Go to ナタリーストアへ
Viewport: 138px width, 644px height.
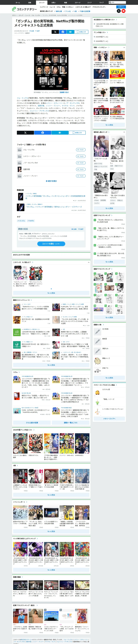109,418
